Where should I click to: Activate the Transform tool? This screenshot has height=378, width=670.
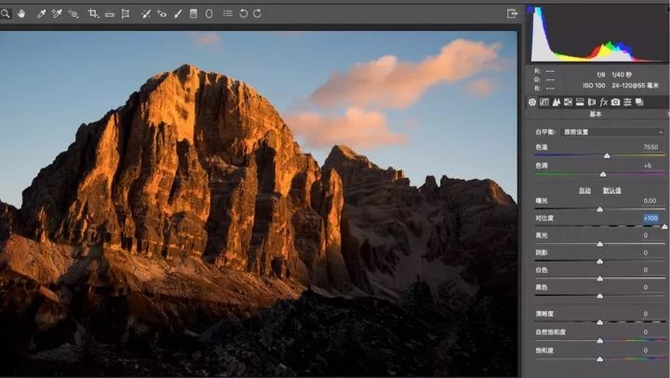click(125, 14)
